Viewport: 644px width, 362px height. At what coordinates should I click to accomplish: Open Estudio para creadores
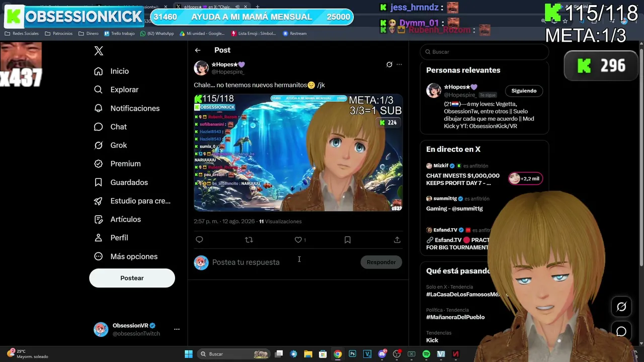point(132,201)
